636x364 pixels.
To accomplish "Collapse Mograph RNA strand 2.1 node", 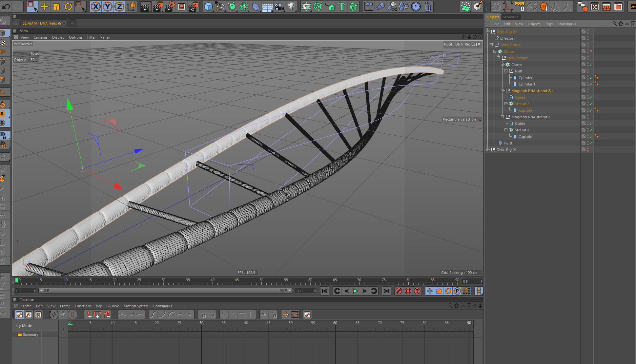I will (502, 91).
